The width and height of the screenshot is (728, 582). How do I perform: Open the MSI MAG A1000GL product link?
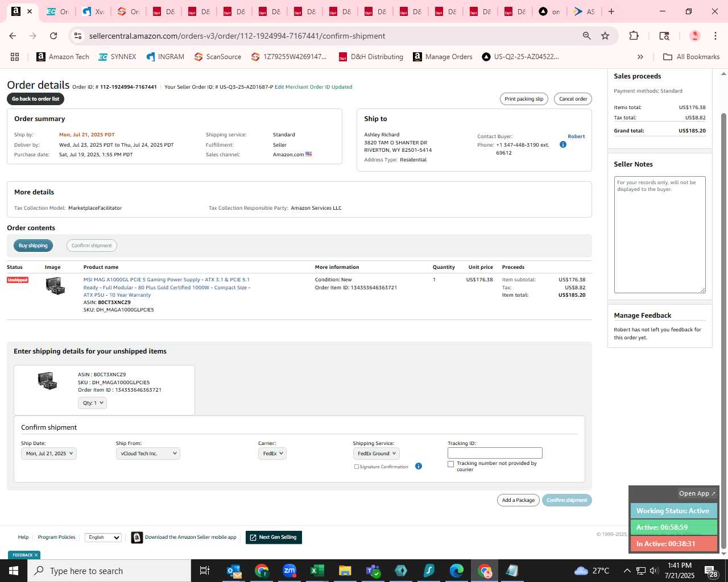(167, 287)
